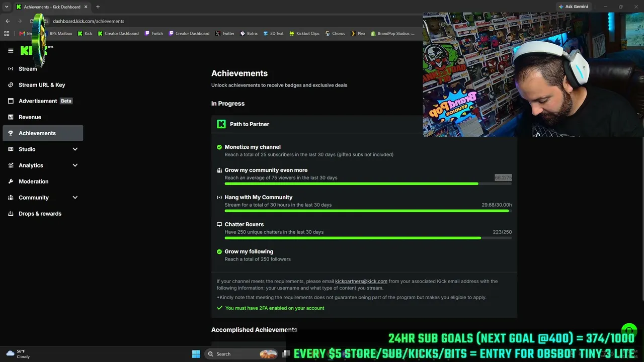Click the 30 hours stream progress bar
The width and height of the screenshot is (644, 362).
368,211
